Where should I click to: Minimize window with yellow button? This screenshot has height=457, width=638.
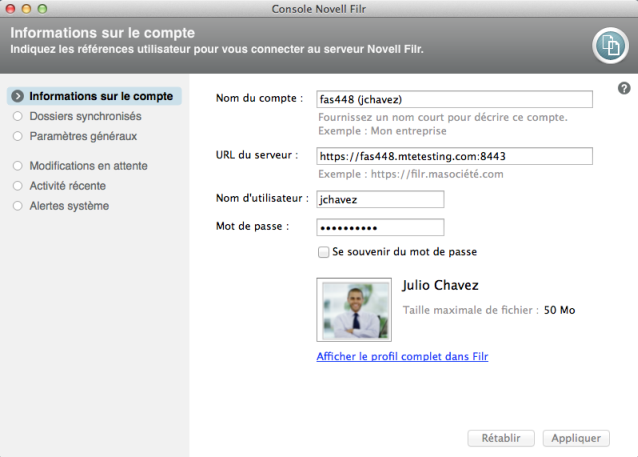tap(26, 9)
